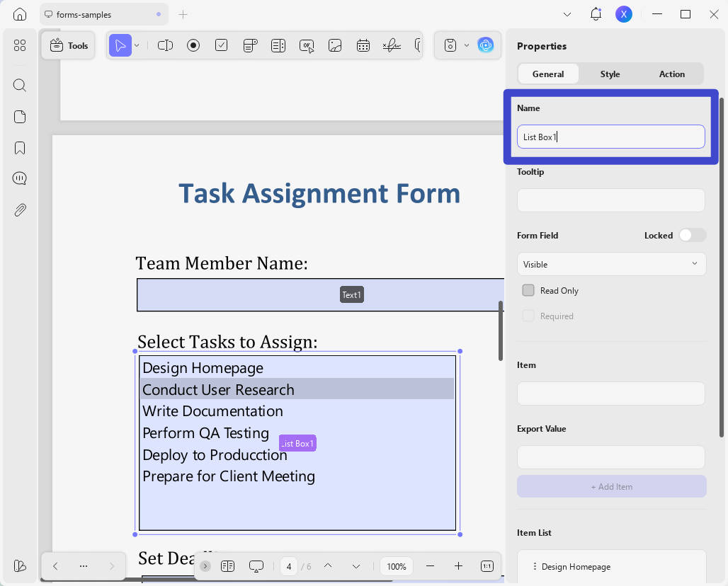Zoom out with the minus button
Image resolution: width=728 pixels, height=586 pixels.
click(430, 566)
